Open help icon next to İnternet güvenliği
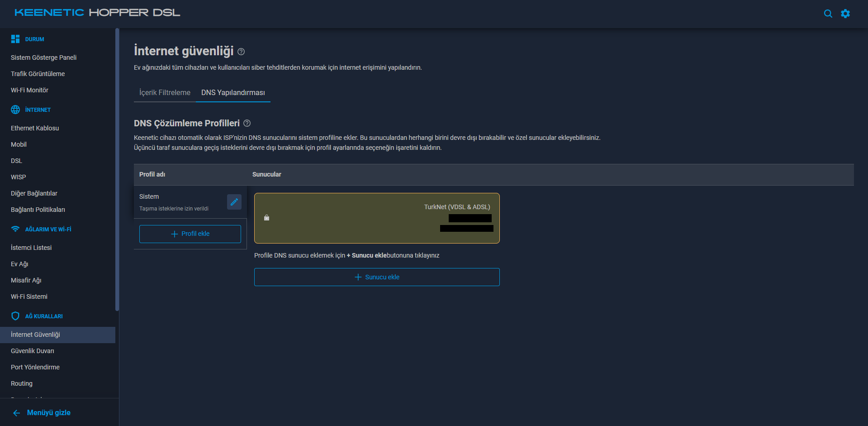The image size is (868, 426). pos(241,52)
